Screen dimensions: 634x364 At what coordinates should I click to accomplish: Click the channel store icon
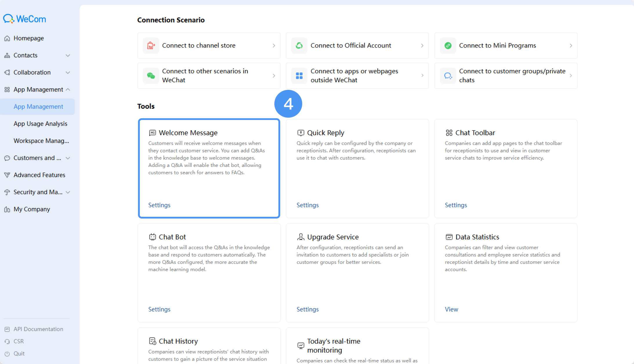151,45
